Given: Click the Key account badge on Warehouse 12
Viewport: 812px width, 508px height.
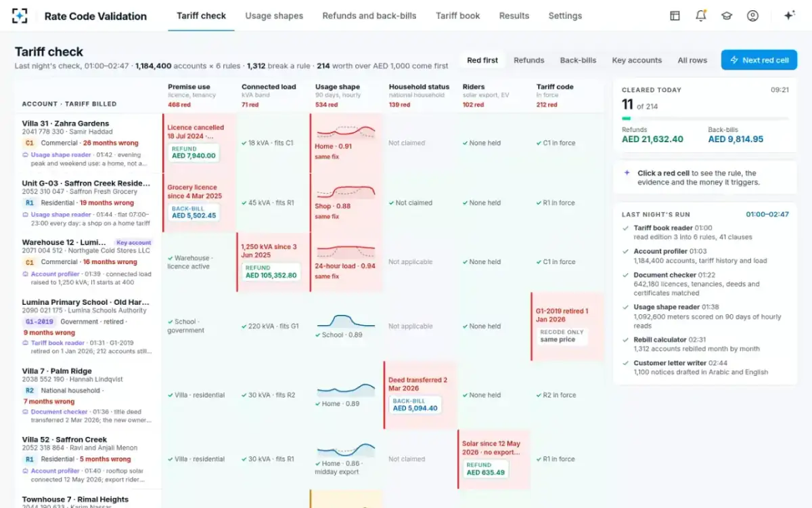Looking at the screenshot, I should (133, 242).
